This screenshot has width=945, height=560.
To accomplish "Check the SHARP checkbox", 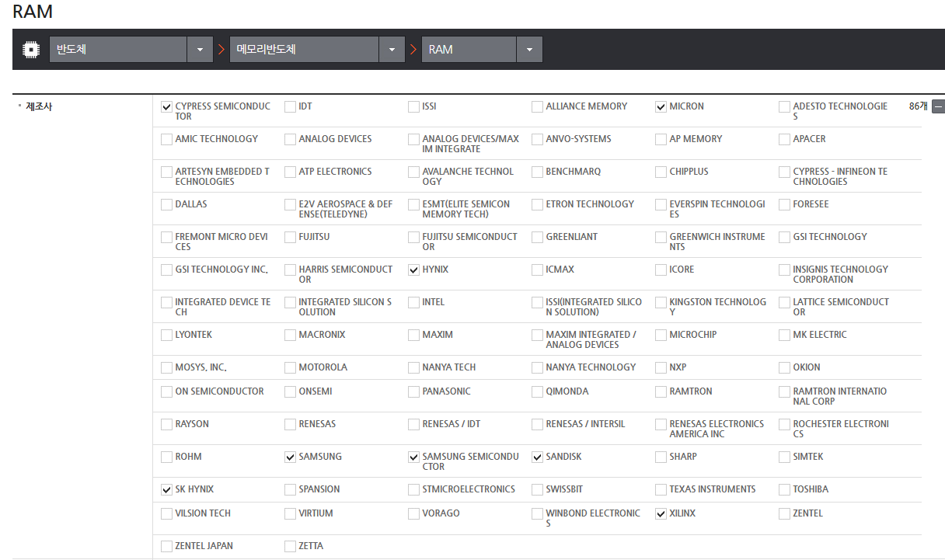I will (x=661, y=457).
